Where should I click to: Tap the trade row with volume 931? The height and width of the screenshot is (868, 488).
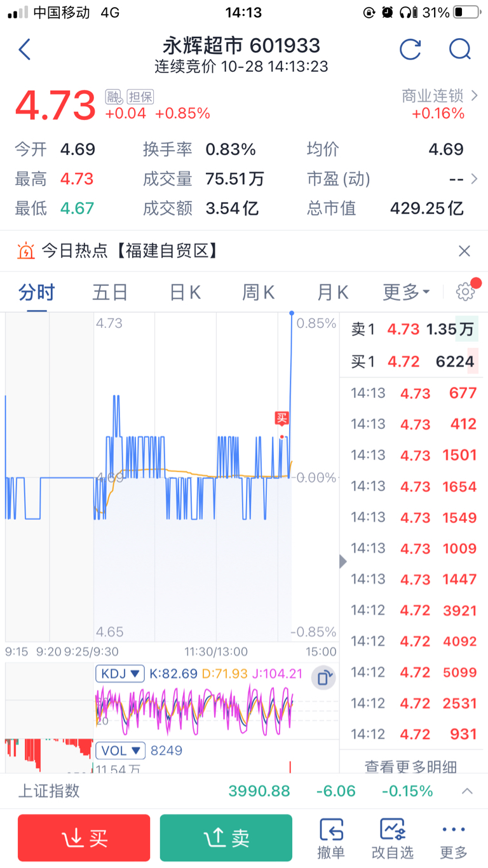tap(413, 735)
